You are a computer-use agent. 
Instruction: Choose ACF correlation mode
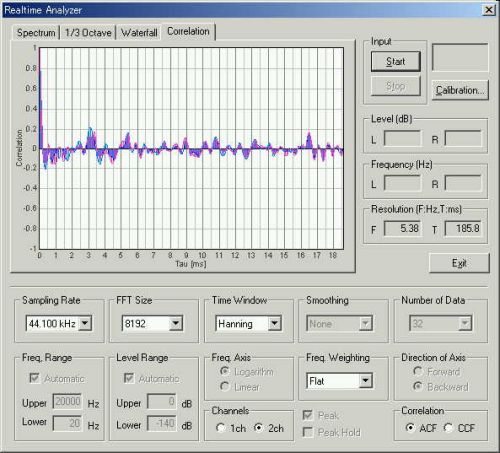421,428
